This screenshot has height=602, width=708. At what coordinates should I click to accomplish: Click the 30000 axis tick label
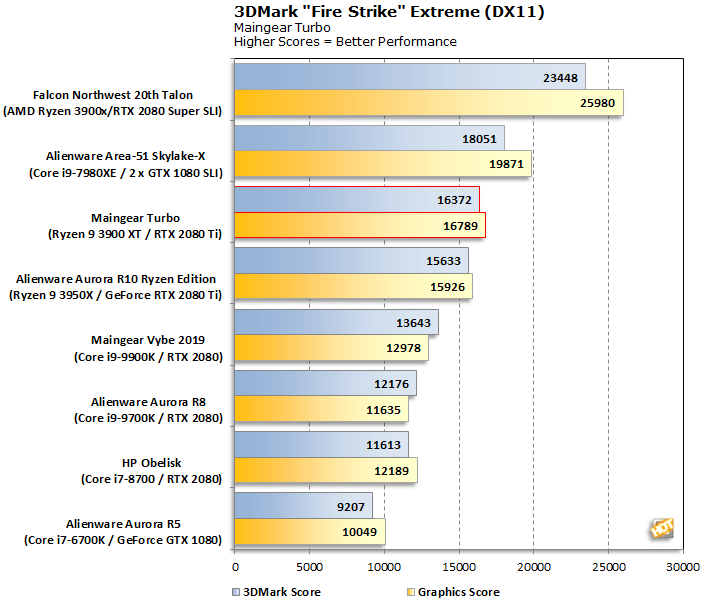click(683, 567)
